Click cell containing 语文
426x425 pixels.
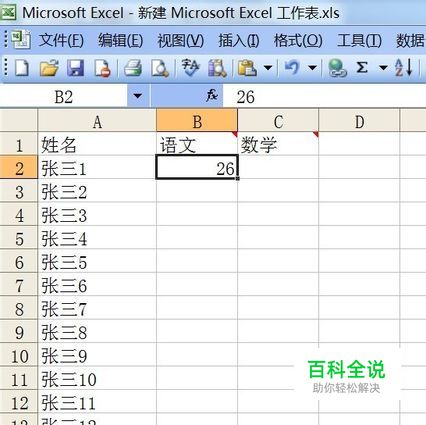(197, 144)
